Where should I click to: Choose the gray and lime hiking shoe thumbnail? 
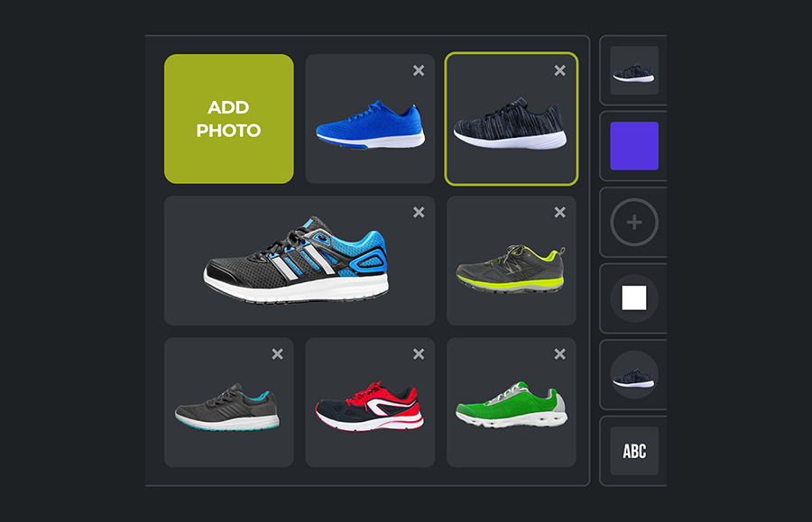tap(512, 261)
